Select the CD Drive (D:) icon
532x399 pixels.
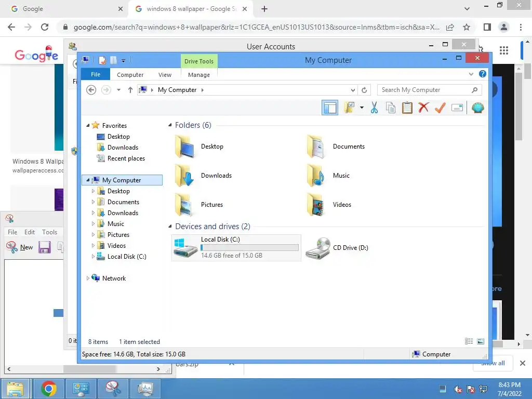coord(318,248)
